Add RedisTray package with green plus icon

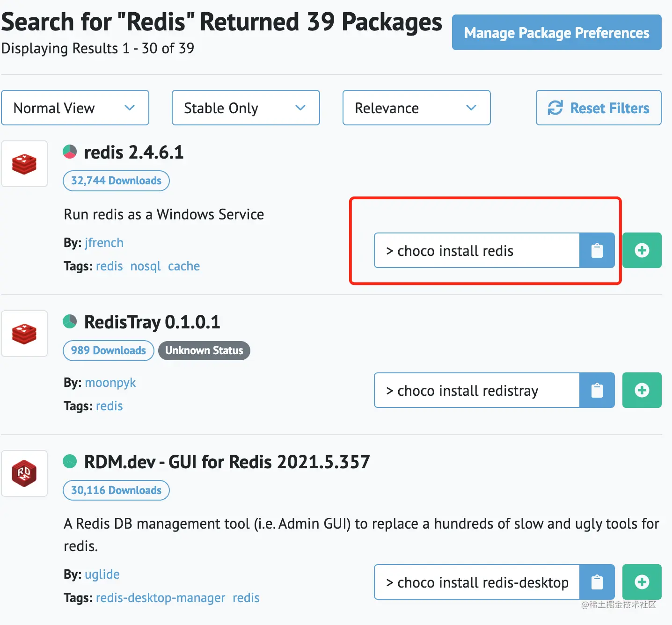642,390
